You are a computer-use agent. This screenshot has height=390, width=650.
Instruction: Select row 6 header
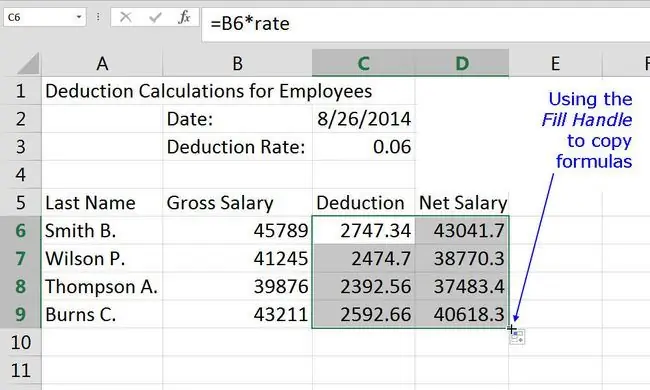21,230
